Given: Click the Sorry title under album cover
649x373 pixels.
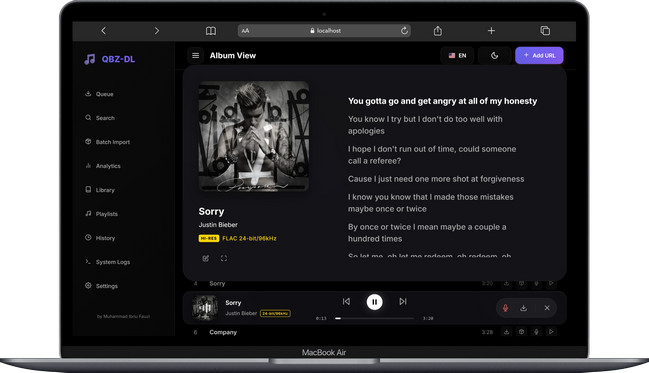Looking at the screenshot, I should pos(211,212).
